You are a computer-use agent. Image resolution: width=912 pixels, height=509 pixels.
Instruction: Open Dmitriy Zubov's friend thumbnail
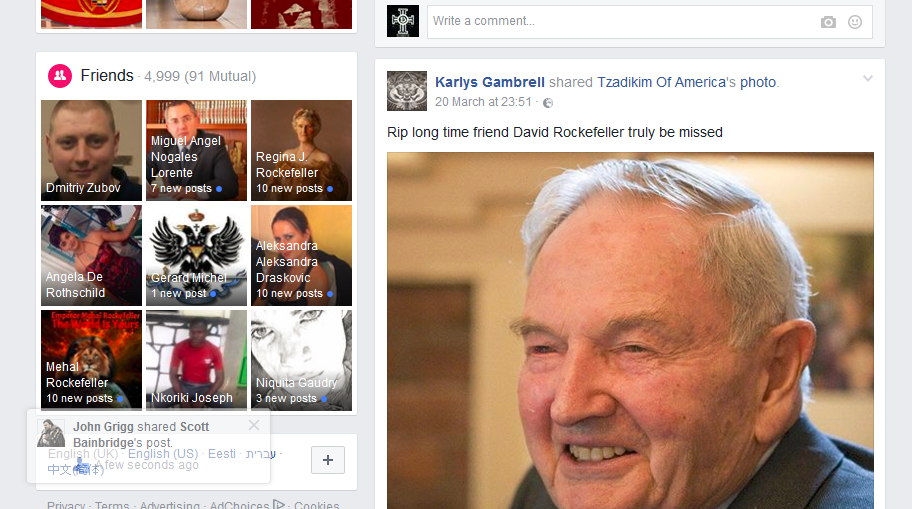coord(91,150)
